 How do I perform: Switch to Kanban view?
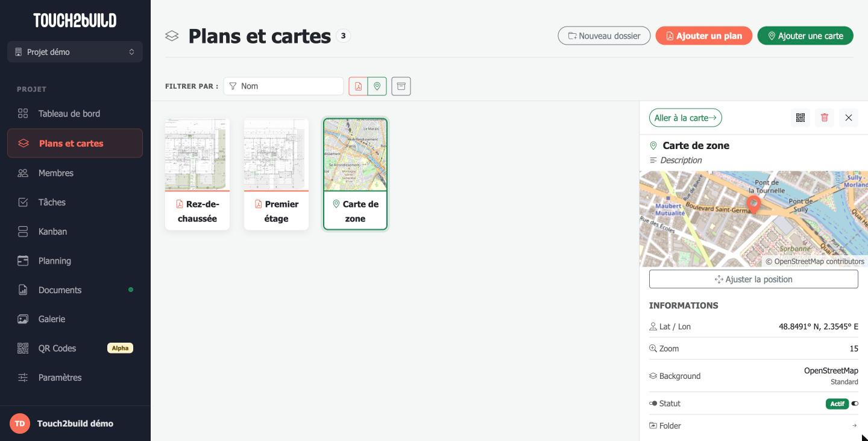75,232
